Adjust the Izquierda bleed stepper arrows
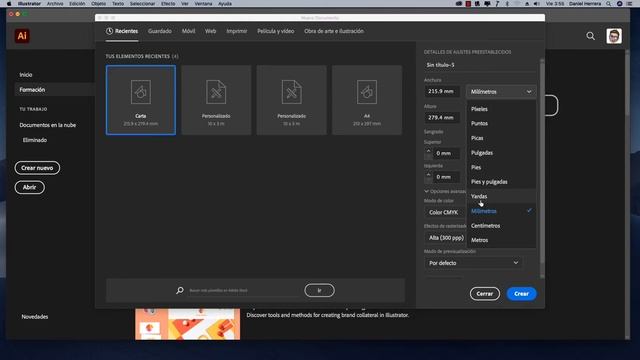Screen dimensions: 640x360 428,177
